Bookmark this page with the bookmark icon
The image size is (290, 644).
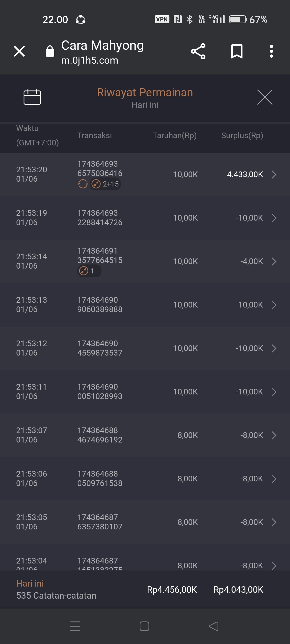[237, 51]
